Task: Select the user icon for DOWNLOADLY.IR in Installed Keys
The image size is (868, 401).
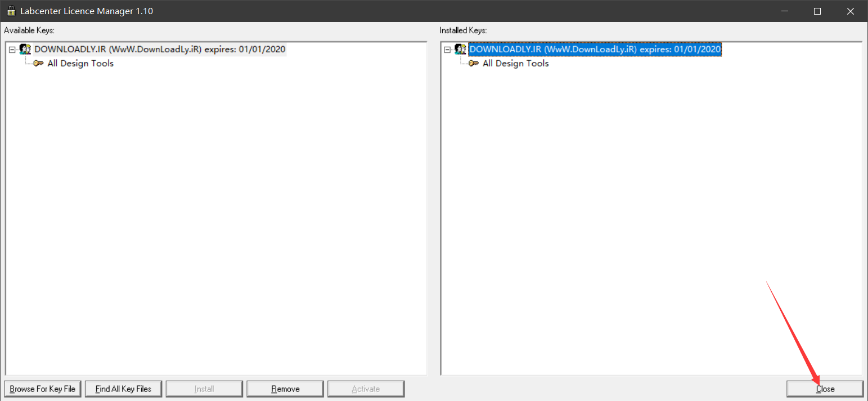Action: [461, 49]
